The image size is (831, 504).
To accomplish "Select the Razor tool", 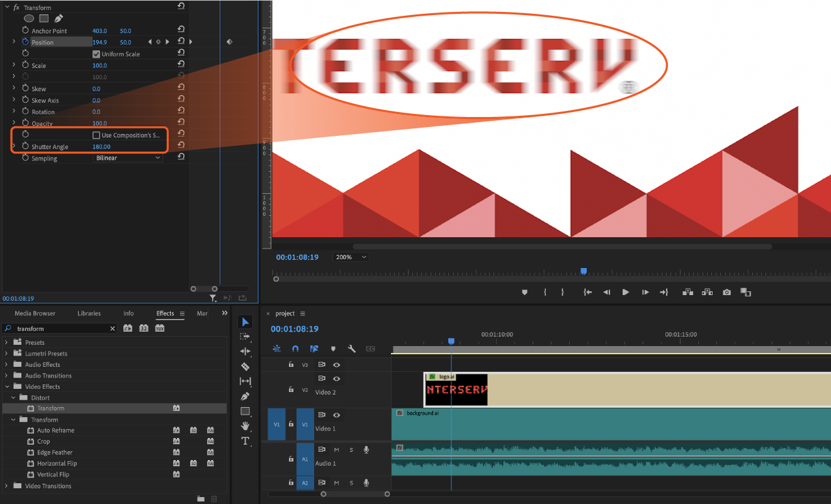I will point(246,366).
